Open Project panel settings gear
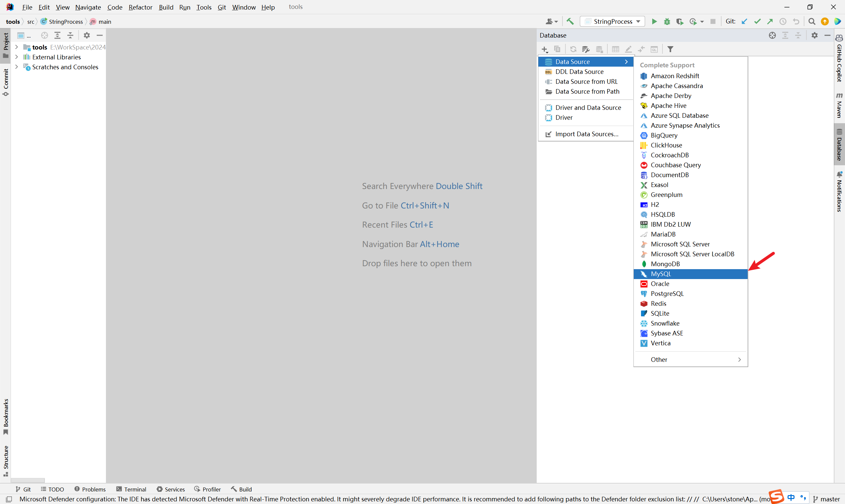 pos(86,35)
